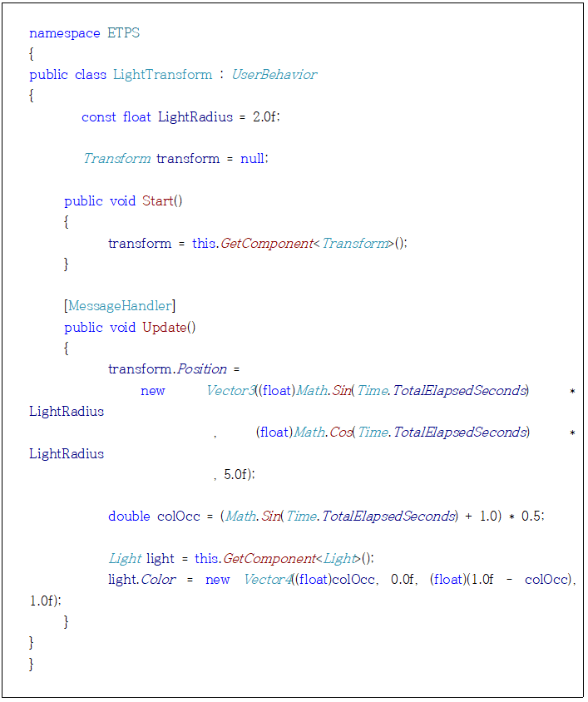Click the ETPS namespace name
Image resolution: width=588 pixels, height=702 pixels.
tap(124, 33)
